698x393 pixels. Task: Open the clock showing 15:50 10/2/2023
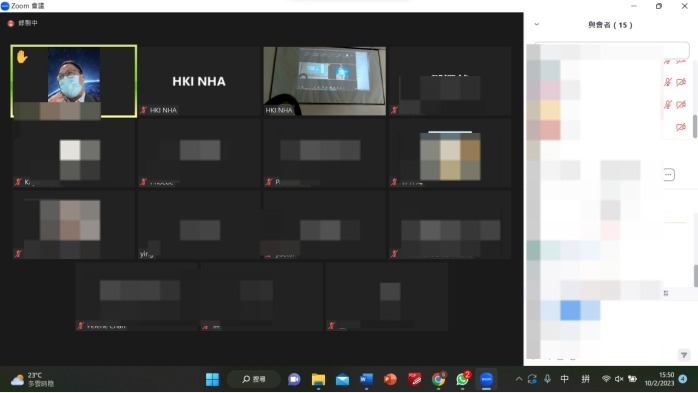(x=659, y=379)
